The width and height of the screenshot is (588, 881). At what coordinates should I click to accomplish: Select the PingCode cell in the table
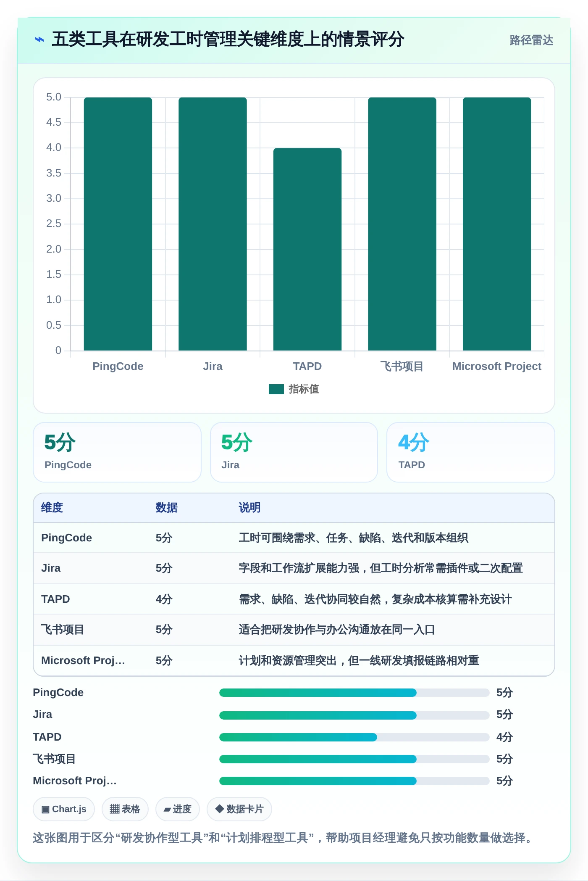(x=67, y=538)
